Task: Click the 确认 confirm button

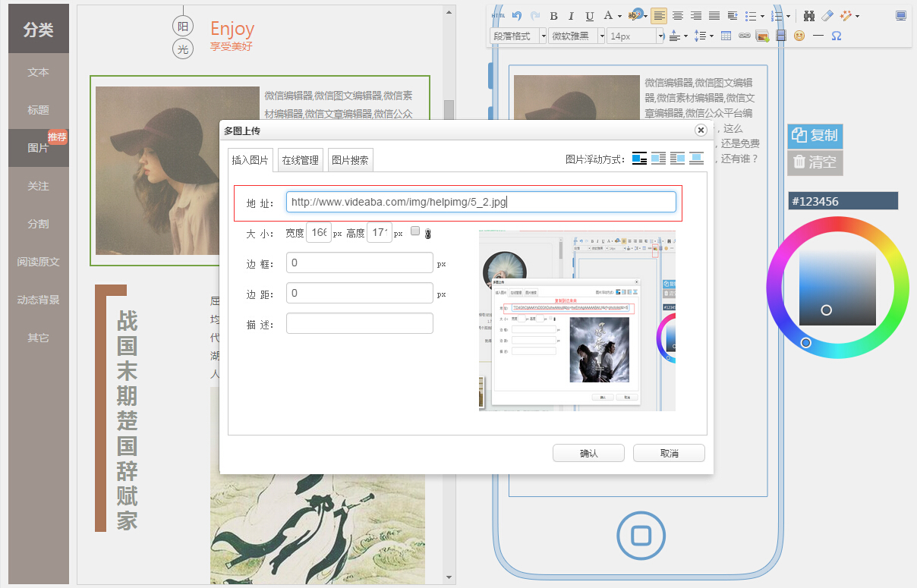Action: pyautogui.click(x=588, y=453)
